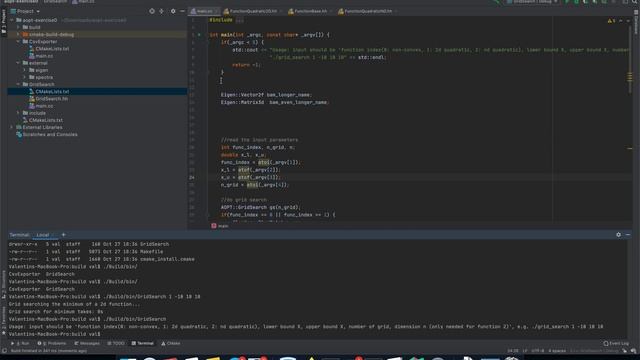Viewport: 640px width, 360px height.
Task: Collapse the GridSearch folder
Action: coord(18,84)
